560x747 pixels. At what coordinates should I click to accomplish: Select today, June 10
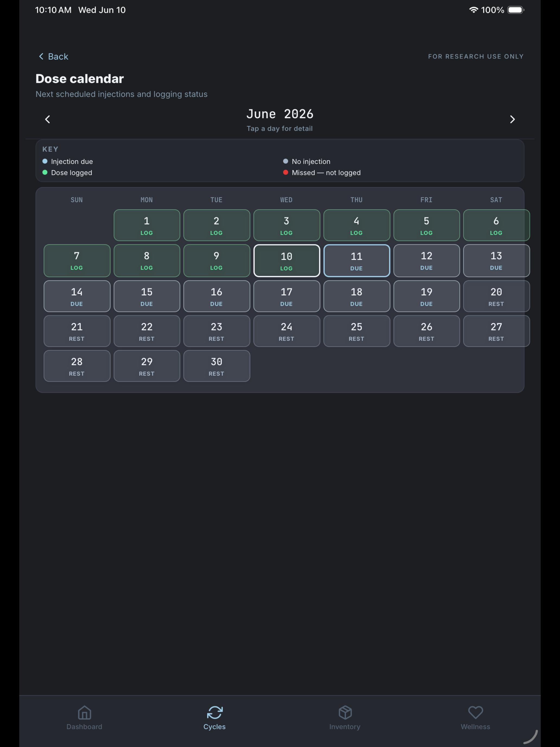(287, 261)
